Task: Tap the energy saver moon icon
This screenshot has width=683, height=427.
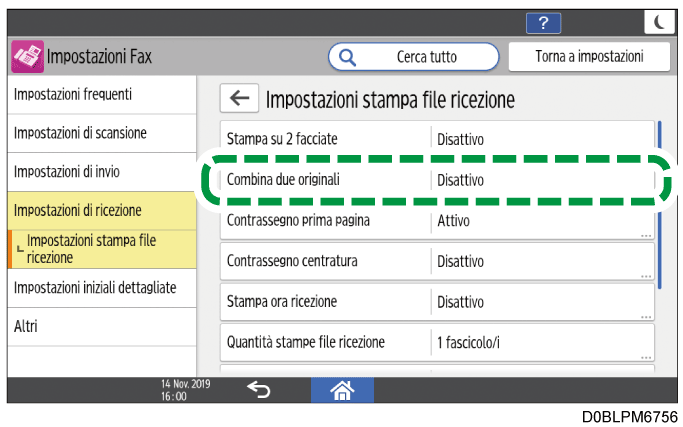Action: 660,22
